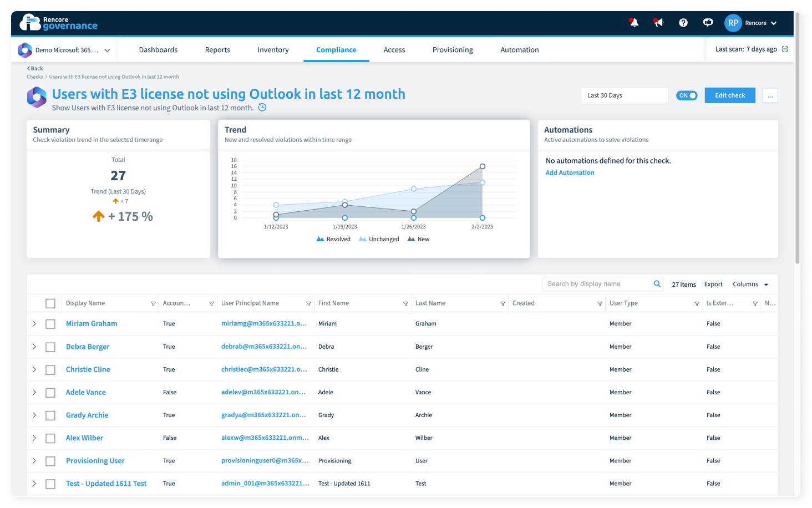The width and height of the screenshot is (812, 508).
Task: Select the Test - Updated 1611 Test row checkbox
Action: point(50,484)
